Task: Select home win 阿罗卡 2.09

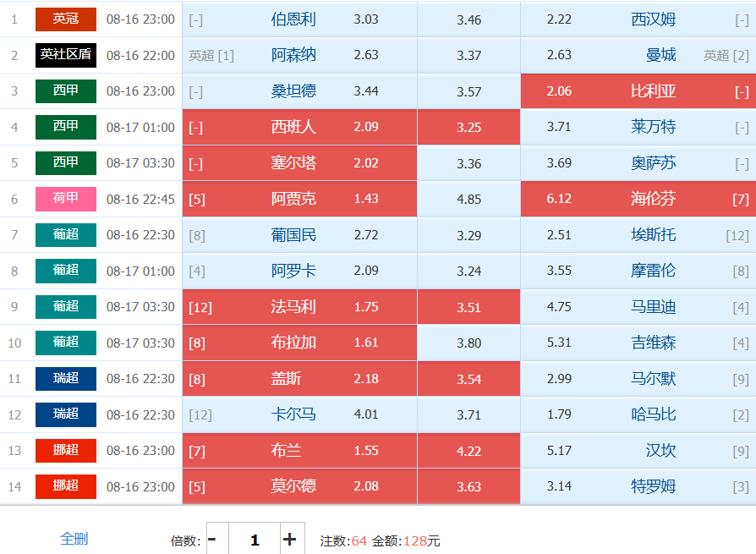Action: [x=299, y=271]
